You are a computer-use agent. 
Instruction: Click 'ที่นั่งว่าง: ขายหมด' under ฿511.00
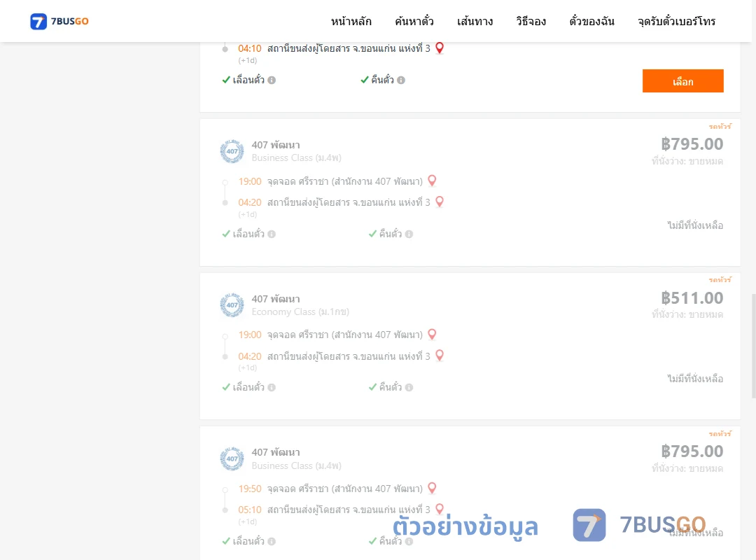point(687,314)
